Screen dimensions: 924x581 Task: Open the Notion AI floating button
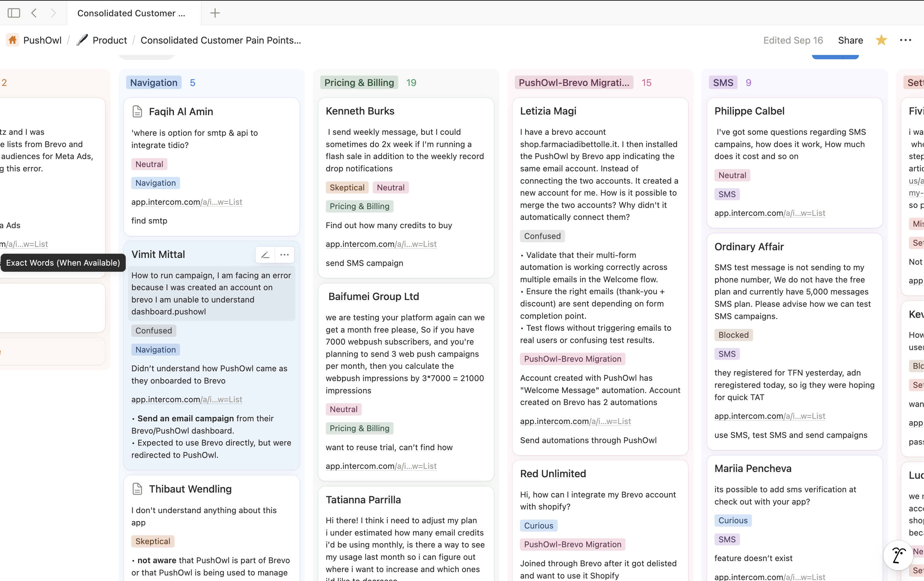tap(898, 555)
